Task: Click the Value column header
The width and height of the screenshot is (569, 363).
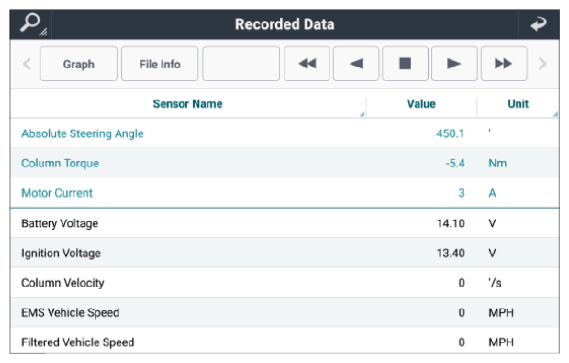Action: tap(421, 104)
